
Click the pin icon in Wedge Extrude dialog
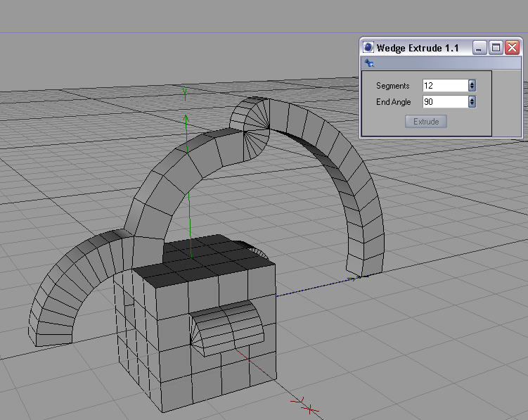369,63
